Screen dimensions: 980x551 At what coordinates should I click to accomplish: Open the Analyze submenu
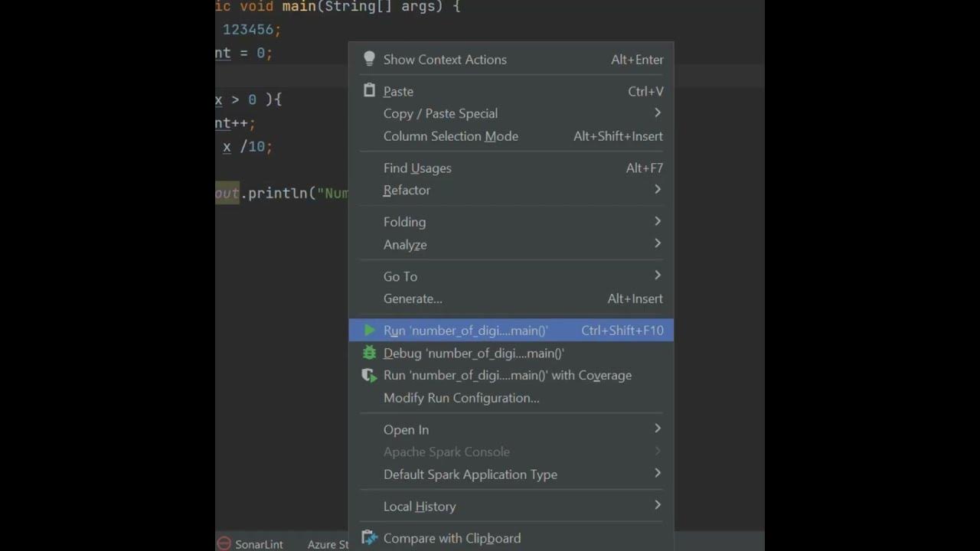click(405, 245)
